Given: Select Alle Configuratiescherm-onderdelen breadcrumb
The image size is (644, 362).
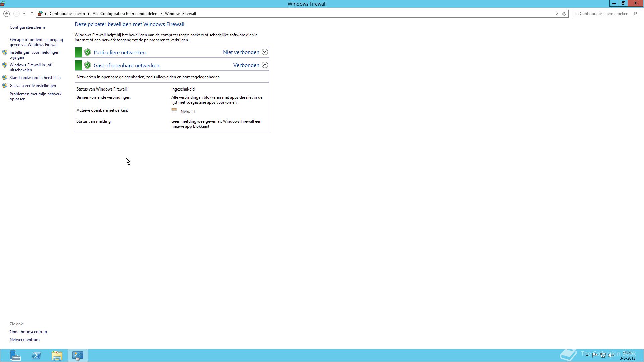Looking at the screenshot, I should click(125, 14).
